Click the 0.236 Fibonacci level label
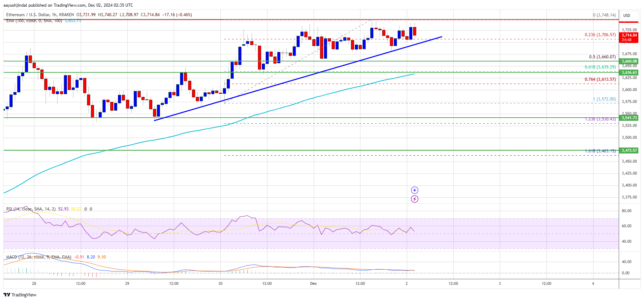644x301 pixels. (600, 35)
